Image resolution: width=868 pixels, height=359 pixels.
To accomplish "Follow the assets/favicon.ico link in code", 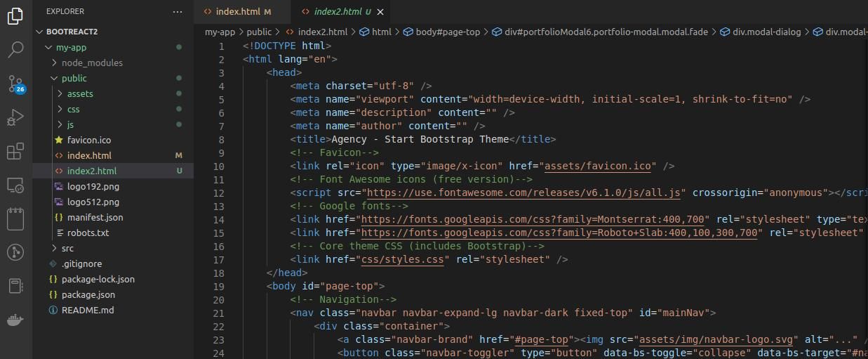I will (x=597, y=166).
